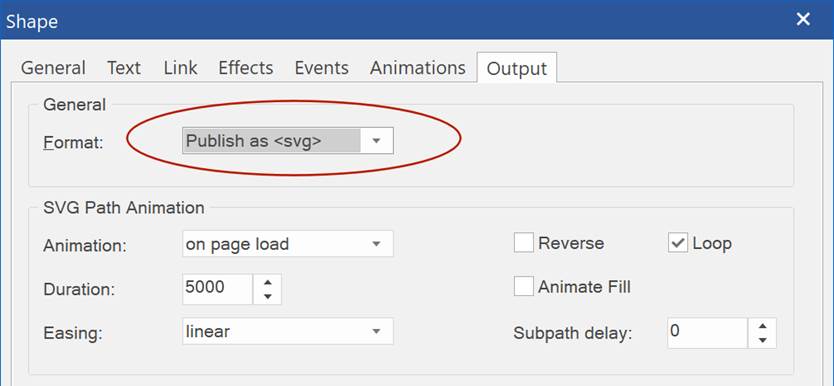
Task: Decrease Duration with down arrow
Action: click(268, 297)
